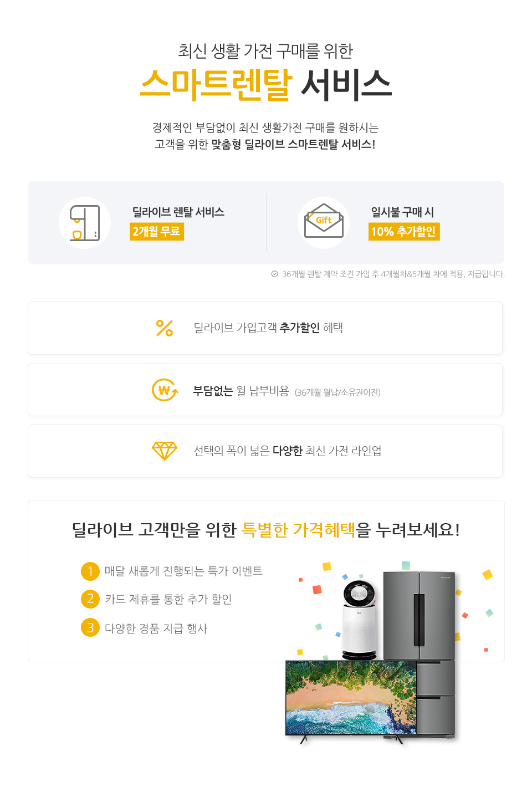
Task: Select the 10% 추가할인 yellow badge
Action: [404, 231]
